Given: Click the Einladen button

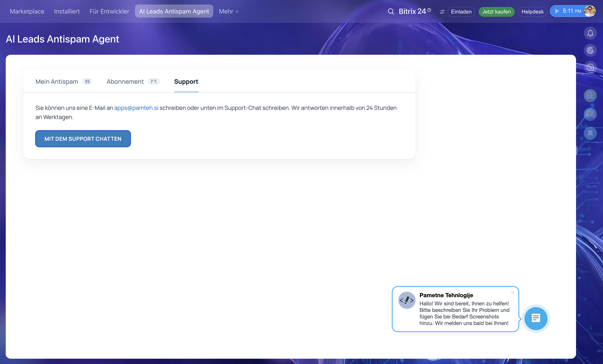Looking at the screenshot, I should tap(461, 12).
